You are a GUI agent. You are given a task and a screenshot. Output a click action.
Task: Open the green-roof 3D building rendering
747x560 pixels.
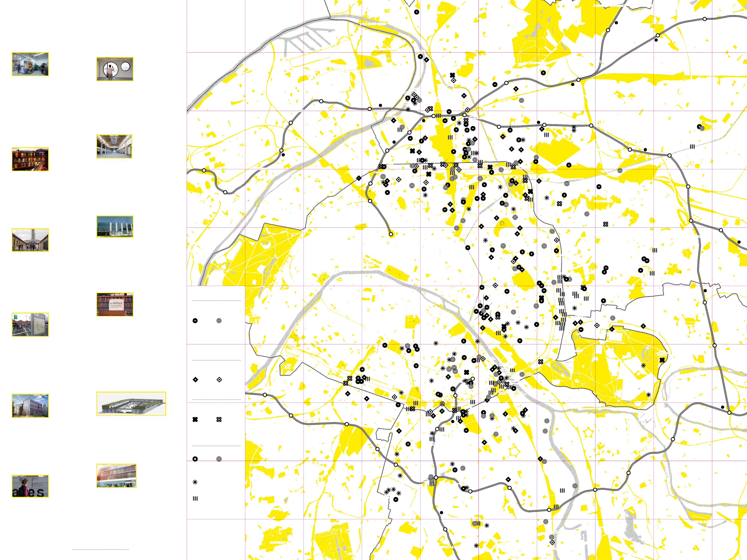131,404
